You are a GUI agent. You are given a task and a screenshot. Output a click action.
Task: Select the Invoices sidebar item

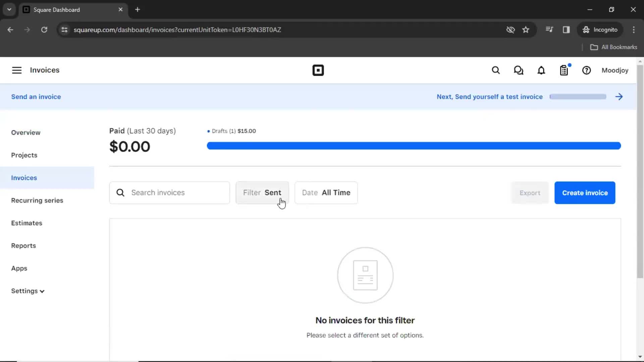click(x=24, y=178)
